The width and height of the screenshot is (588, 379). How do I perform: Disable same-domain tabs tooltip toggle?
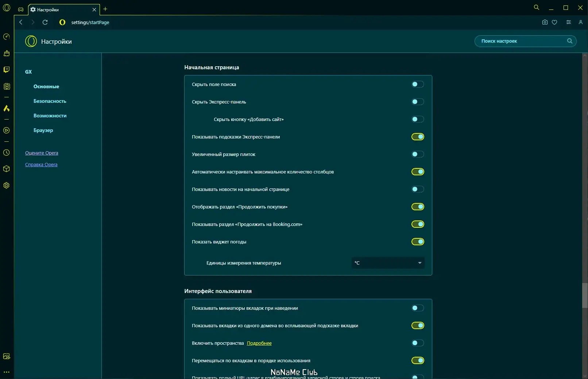(418, 325)
